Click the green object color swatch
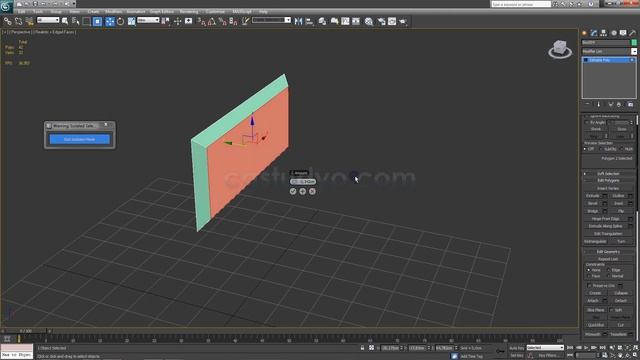 point(633,42)
